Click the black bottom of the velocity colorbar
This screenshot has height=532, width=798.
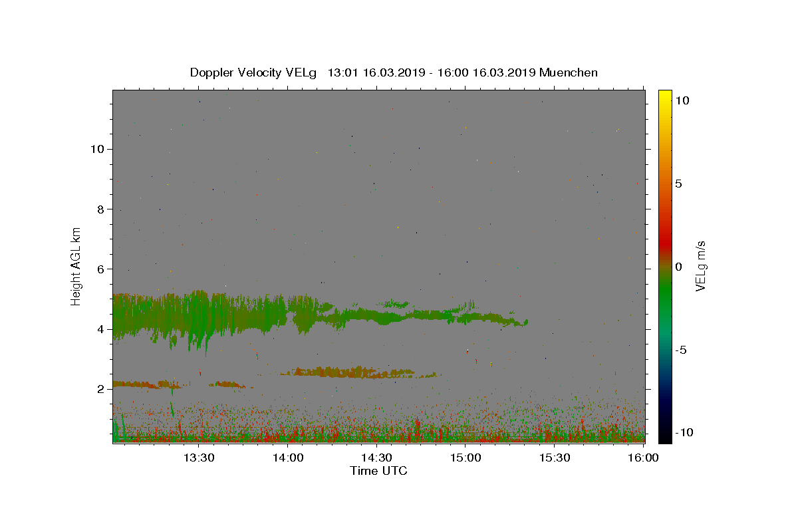click(x=665, y=436)
